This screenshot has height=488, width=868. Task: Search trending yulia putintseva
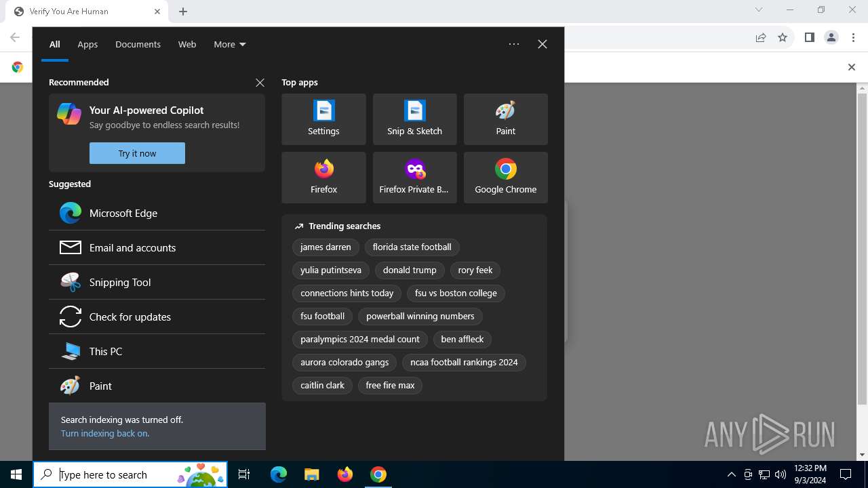click(x=331, y=270)
